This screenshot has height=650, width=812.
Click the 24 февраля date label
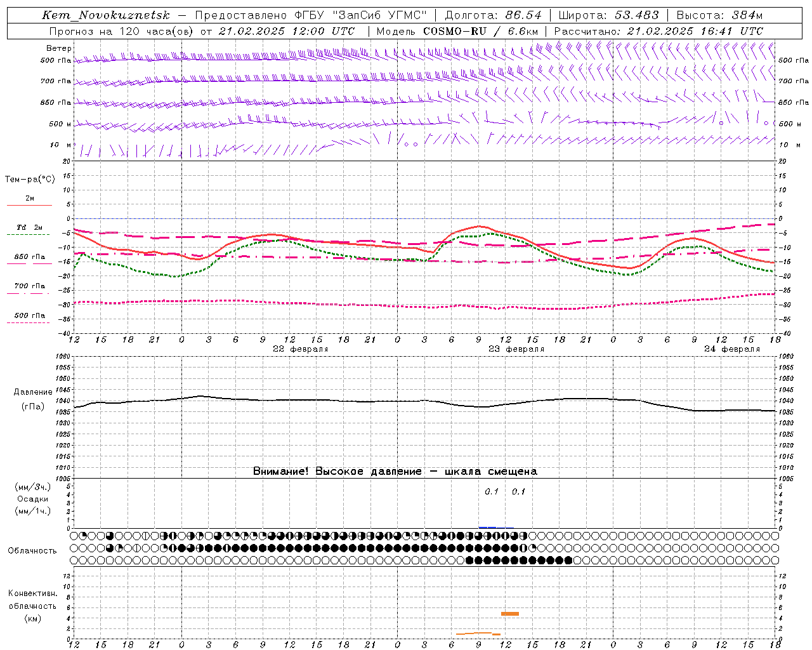[732, 349]
